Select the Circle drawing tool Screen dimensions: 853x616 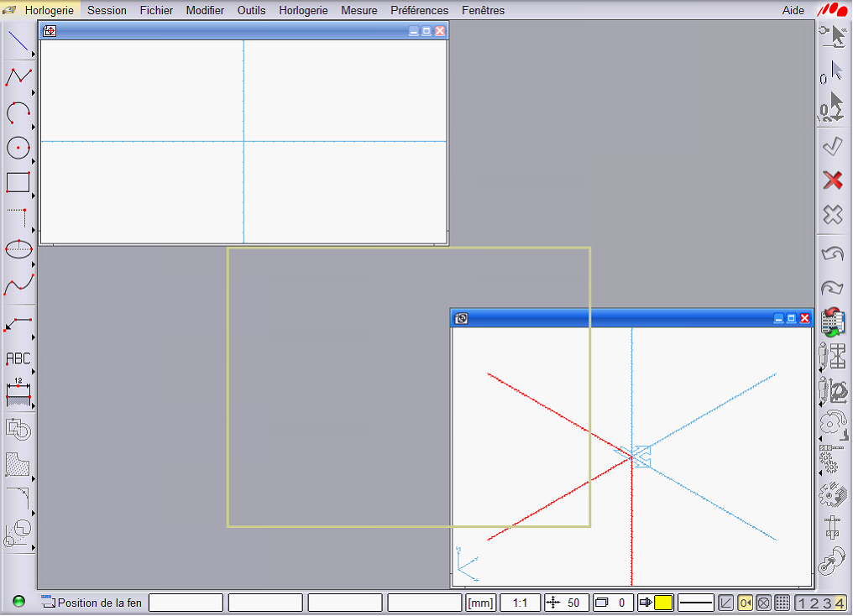[x=18, y=148]
